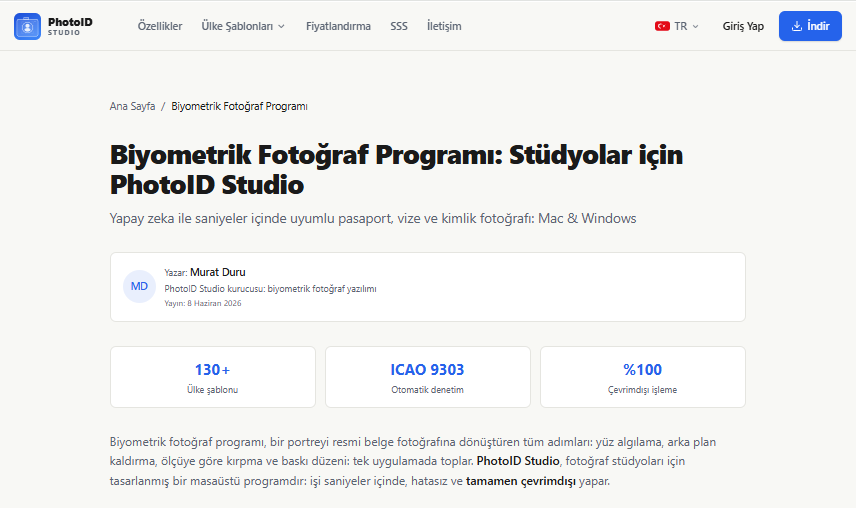Click bold PhotoID Studio in paragraph
This screenshot has width=856, height=508.
point(518,461)
